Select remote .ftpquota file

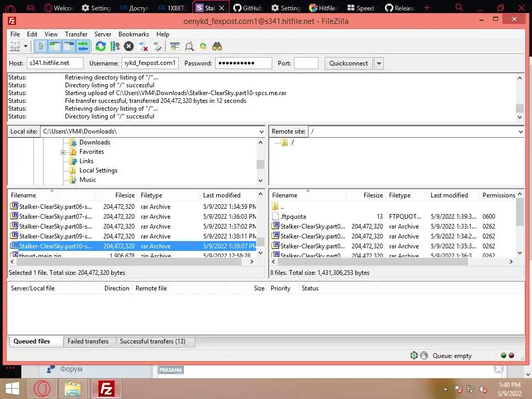[x=393, y=217]
